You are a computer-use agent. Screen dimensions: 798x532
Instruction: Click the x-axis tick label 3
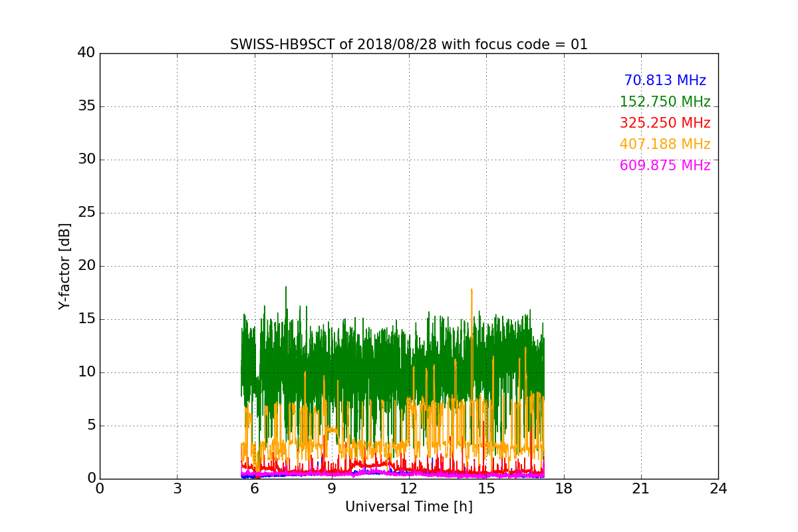coord(177,489)
